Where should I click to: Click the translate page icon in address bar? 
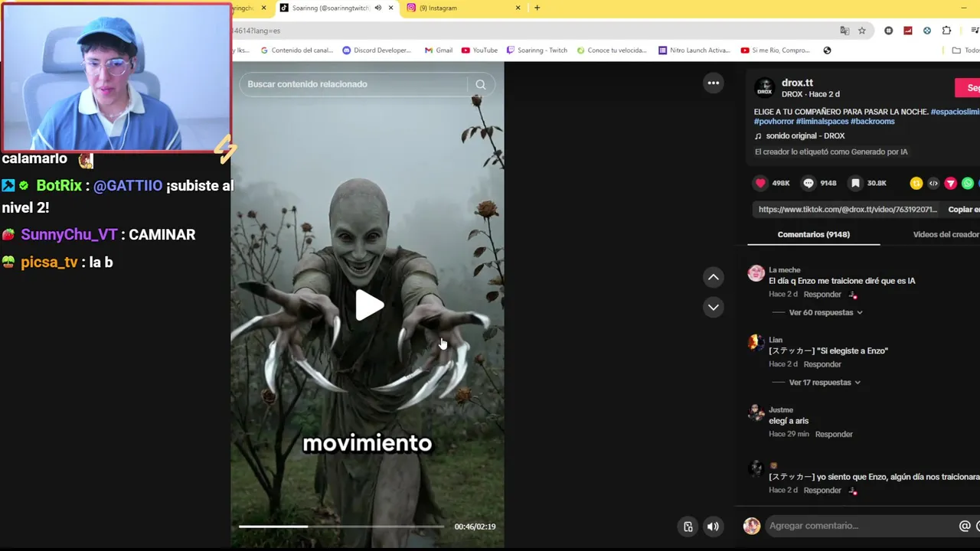coord(844,31)
